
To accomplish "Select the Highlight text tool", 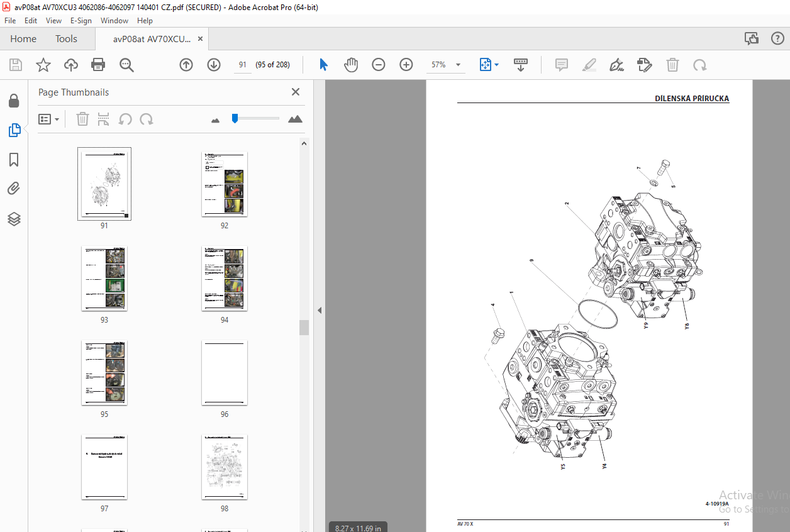I will click(x=589, y=65).
